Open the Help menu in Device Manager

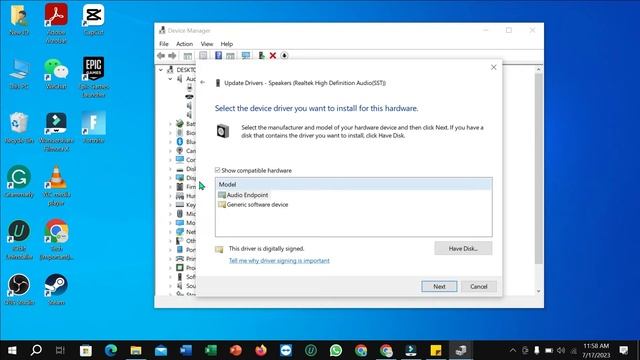(227, 44)
